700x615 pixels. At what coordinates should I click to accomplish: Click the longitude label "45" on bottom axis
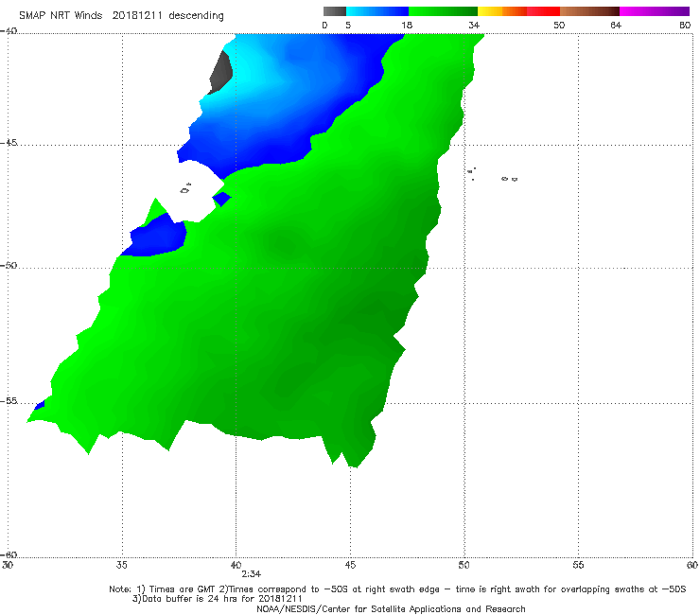[350, 565]
